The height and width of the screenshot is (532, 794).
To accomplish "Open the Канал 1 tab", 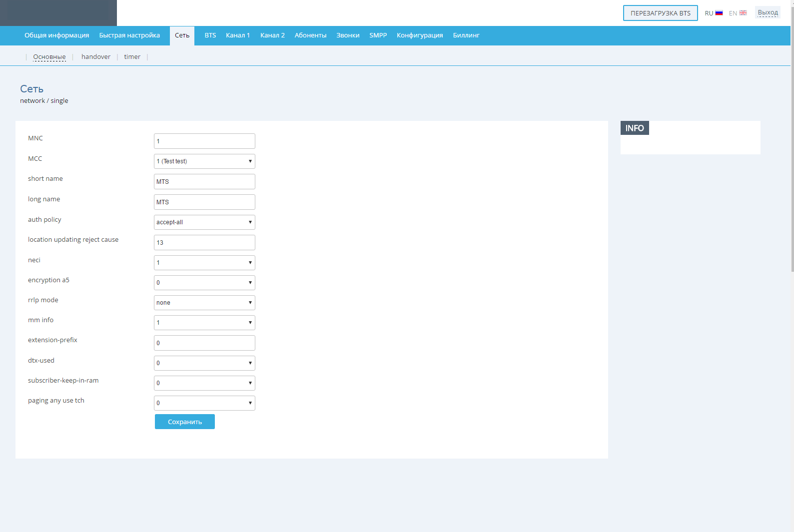I will (238, 35).
